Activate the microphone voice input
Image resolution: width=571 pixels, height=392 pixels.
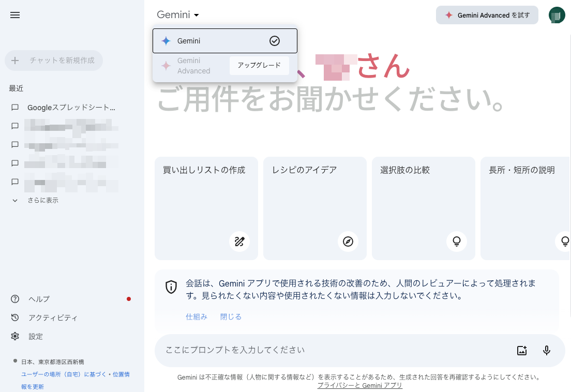547,350
